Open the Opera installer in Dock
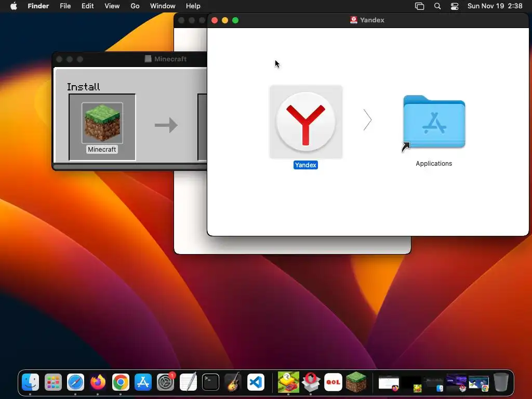 pyautogui.click(x=311, y=382)
